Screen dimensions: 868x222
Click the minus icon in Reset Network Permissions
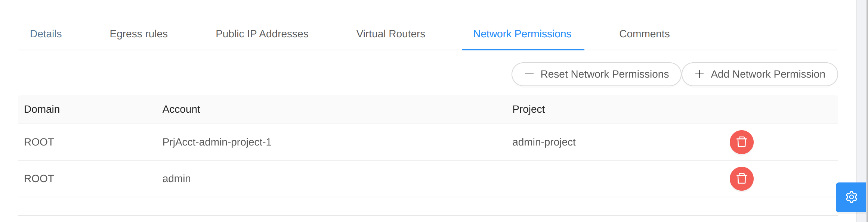click(x=529, y=74)
